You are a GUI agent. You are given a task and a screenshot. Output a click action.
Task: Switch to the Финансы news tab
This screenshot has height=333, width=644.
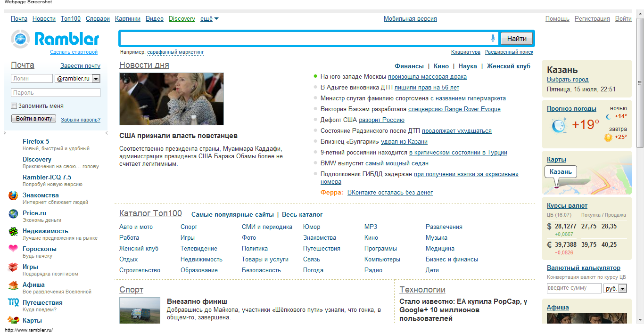click(x=409, y=66)
